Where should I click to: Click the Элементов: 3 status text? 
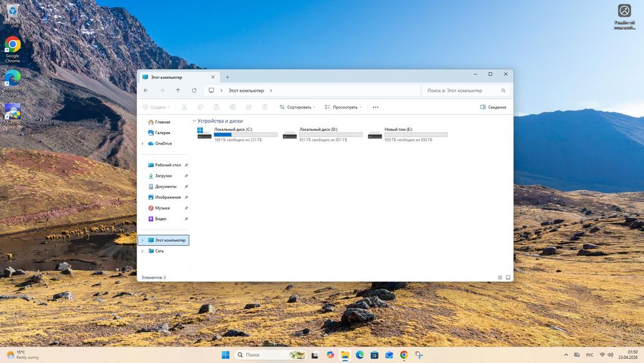click(154, 277)
